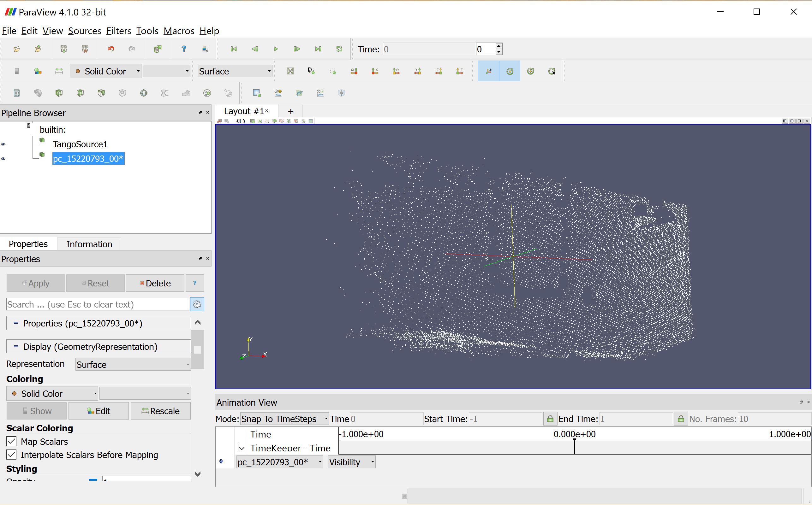812x505 pixels.
Task: Go to the first animation frame
Action: click(x=234, y=49)
